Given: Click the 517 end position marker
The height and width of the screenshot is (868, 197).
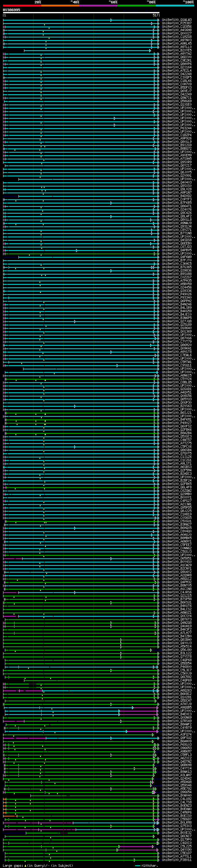Looking at the screenshot, I should 155,15.
